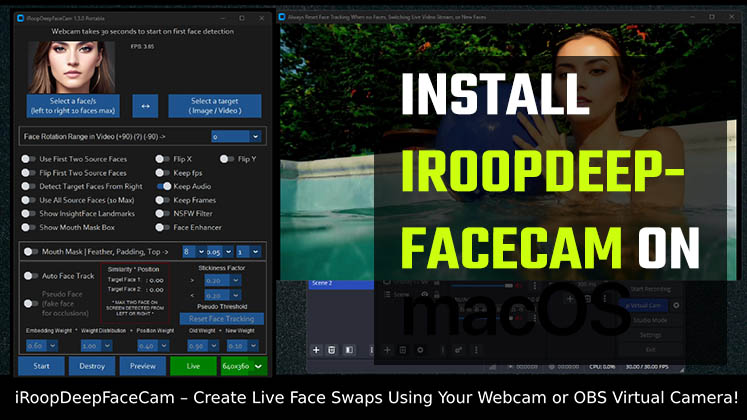Open the 640x360 resolution dropdown
Viewport: 747px width, 420px height.
[x=244, y=366]
